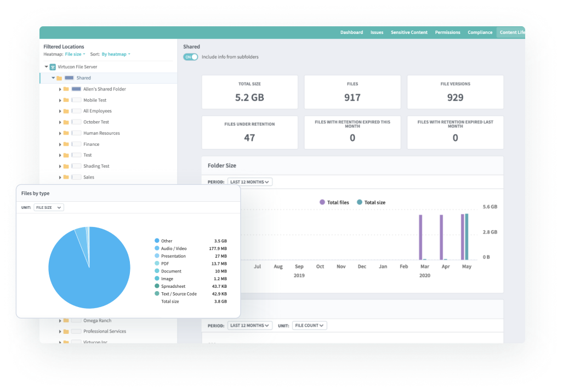Image resolution: width=563 pixels, height=392 pixels.
Task: Click the Mobile Test folder icon
Action: [66, 100]
